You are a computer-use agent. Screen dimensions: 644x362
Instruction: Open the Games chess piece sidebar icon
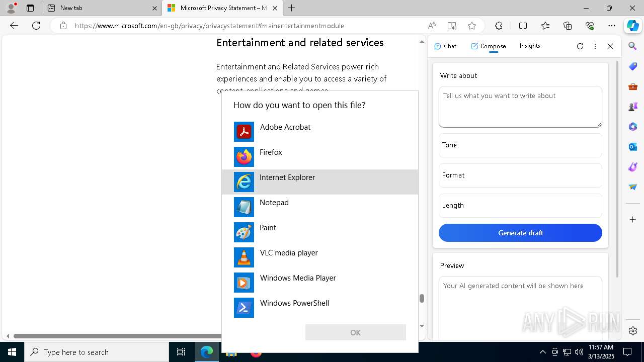(x=633, y=107)
